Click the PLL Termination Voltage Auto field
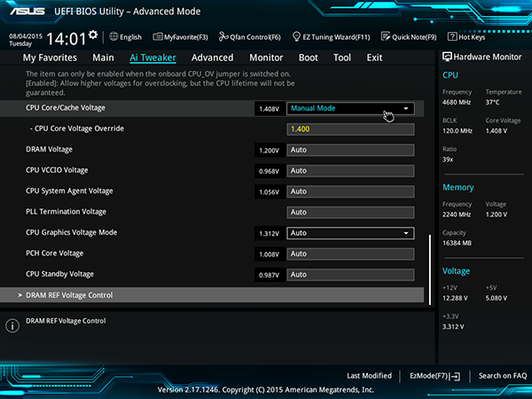532x399 pixels. click(x=350, y=213)
